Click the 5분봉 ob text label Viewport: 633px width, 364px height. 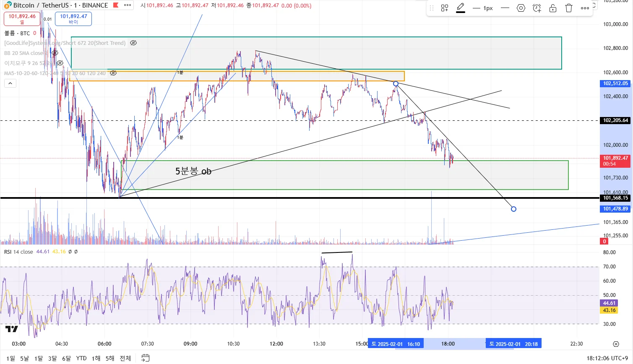tap(193, 171)
